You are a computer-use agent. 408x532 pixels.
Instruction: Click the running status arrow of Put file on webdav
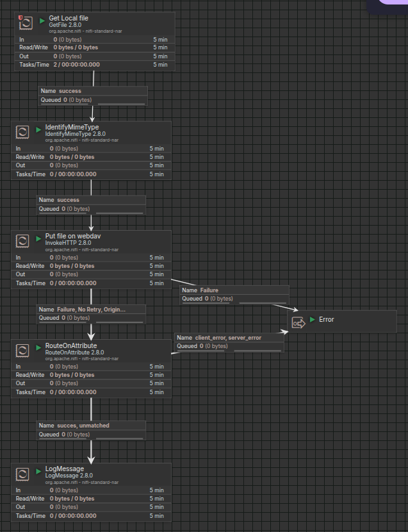point(38,239)
